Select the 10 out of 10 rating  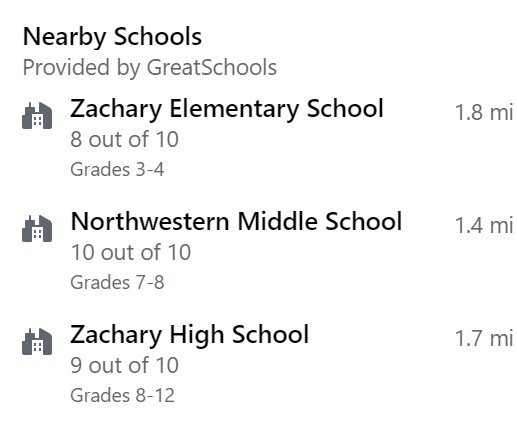pyautogui.click(x=131, y=252)
